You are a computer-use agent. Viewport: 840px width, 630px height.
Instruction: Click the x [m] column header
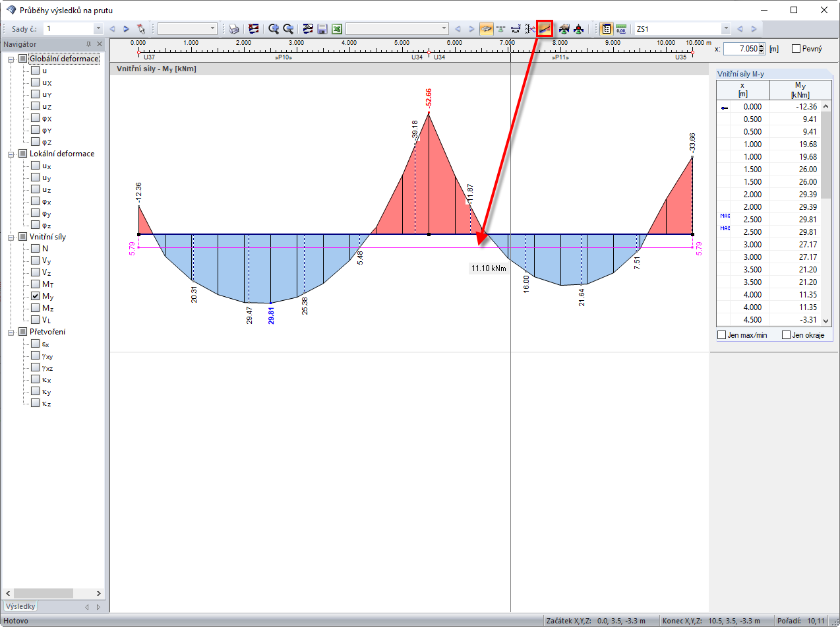click(742, 90)
